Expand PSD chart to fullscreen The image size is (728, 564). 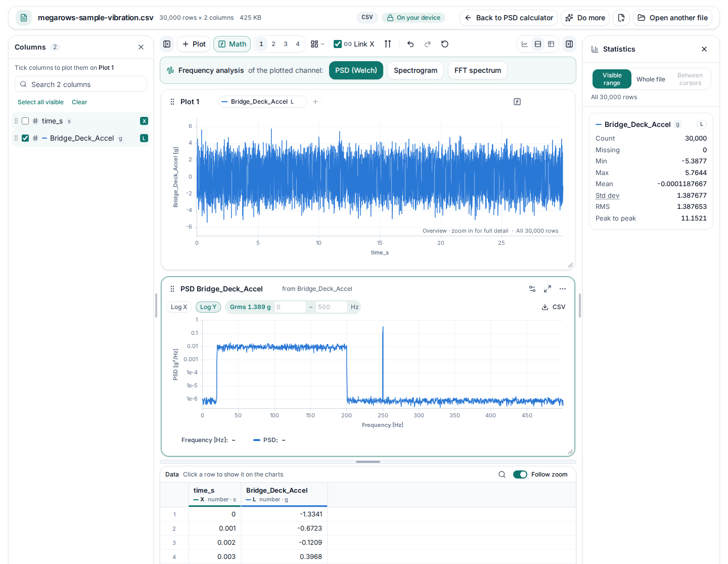click(x=548, y=289)
